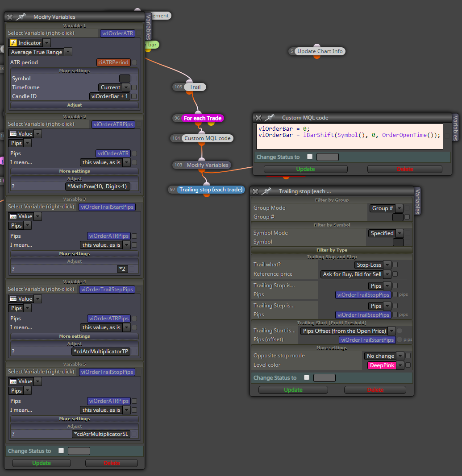Screen dimensions: 462x476
Task: Update the Trailing stop block
Action: 293,390
